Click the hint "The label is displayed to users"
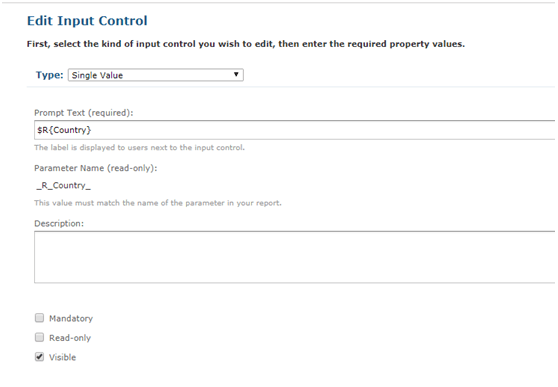 click(x=140, y=148)
